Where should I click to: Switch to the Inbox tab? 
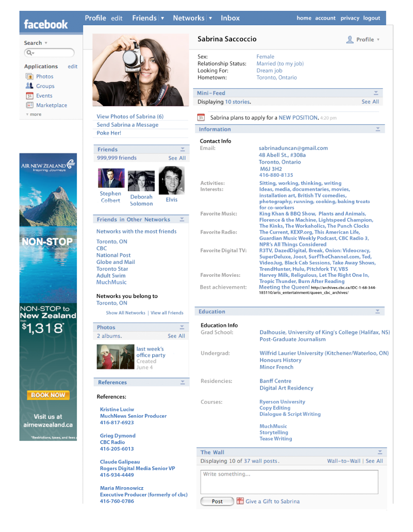click(x=230, y=18)
